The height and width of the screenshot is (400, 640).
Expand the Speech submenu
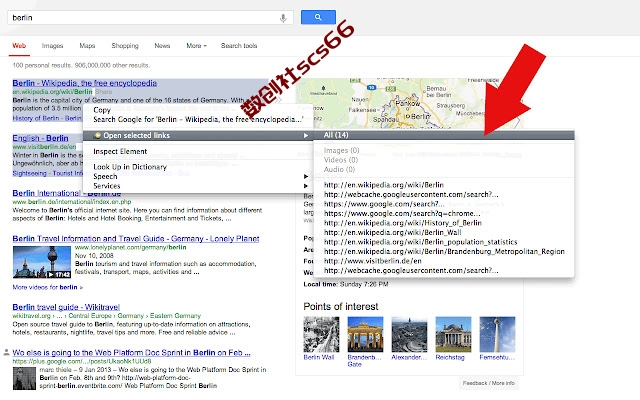pos(198,176)
